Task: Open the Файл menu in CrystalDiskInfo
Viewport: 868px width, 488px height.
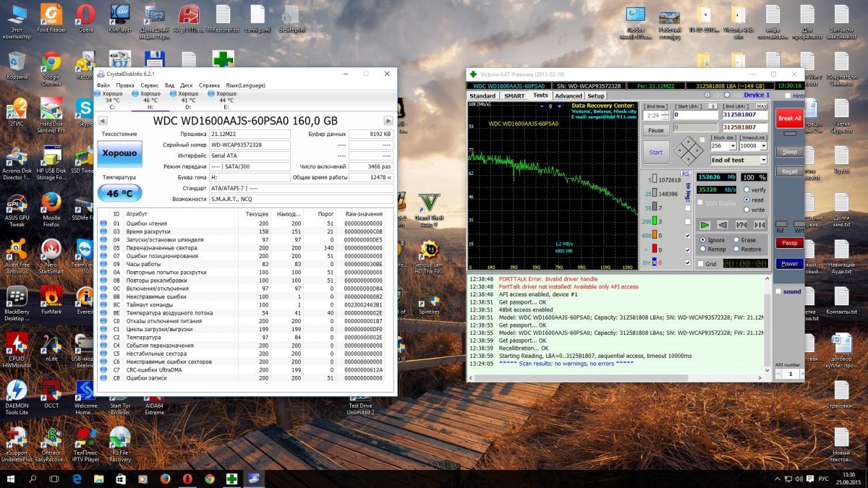Action: (103, 85)
